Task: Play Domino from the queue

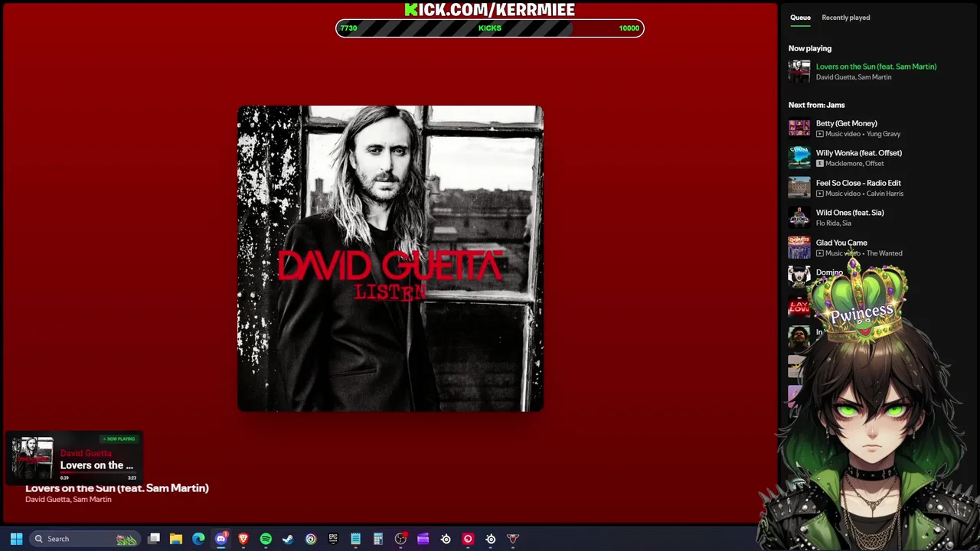Action: [x=829, y=272]
